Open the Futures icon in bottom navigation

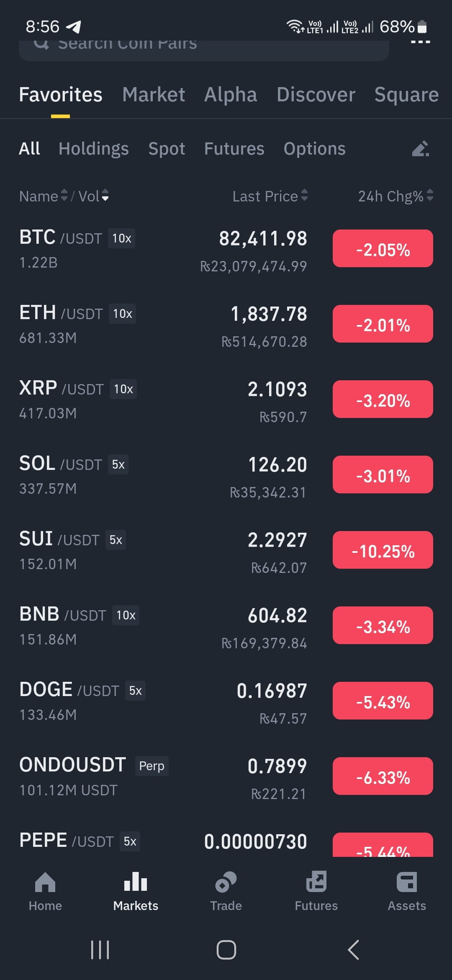(x=316, y=882)
